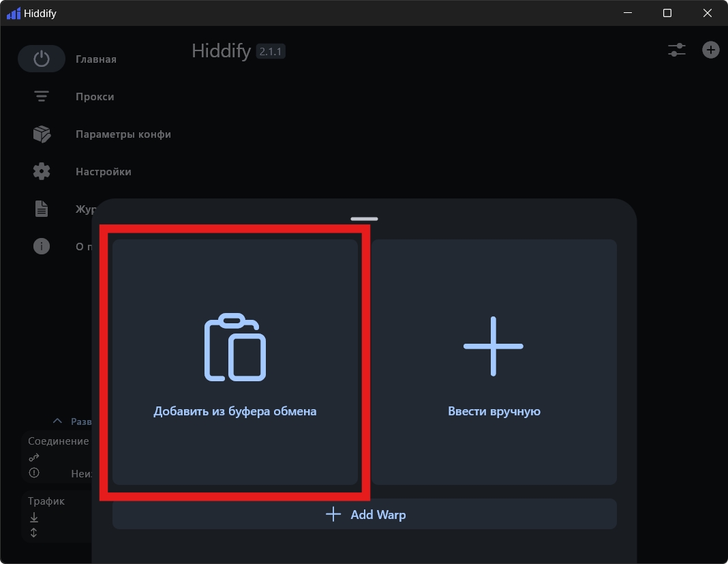The image size is (728, 564).
Task: Open the Параметры конфи menu label
Action: pos(123,134)
